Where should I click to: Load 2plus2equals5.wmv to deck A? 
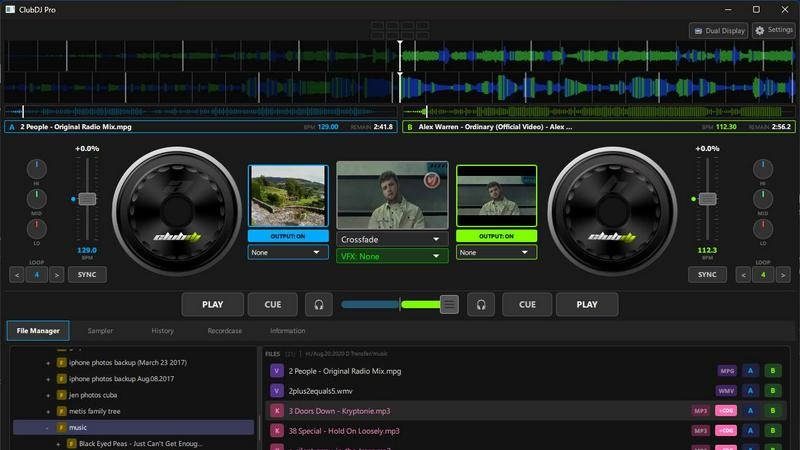click(750, 391)
